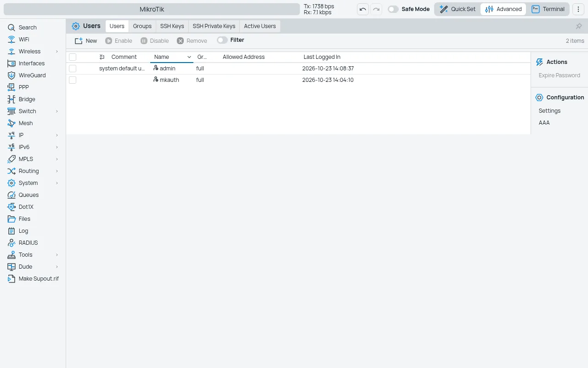Switch to the Groups tab
The width and height of the screenshot is (588, 368).
[x=142, y=26]
